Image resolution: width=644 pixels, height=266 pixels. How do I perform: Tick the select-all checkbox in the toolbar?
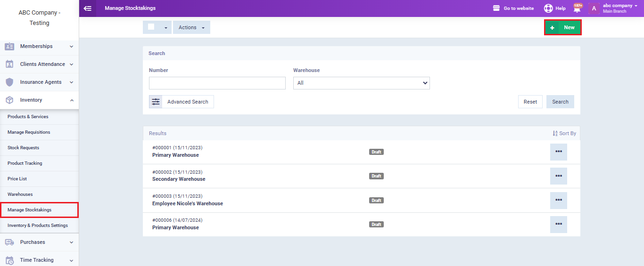pos(151,27)
